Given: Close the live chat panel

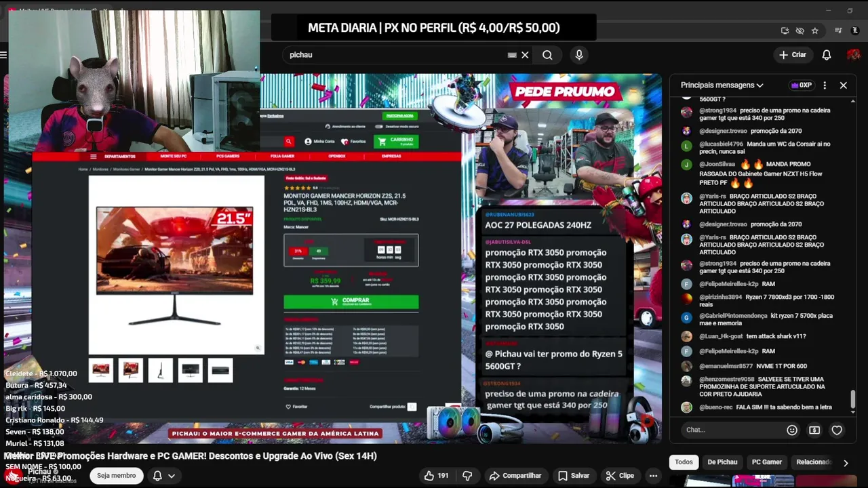Looking at the screenshot, I should (844, 85).
